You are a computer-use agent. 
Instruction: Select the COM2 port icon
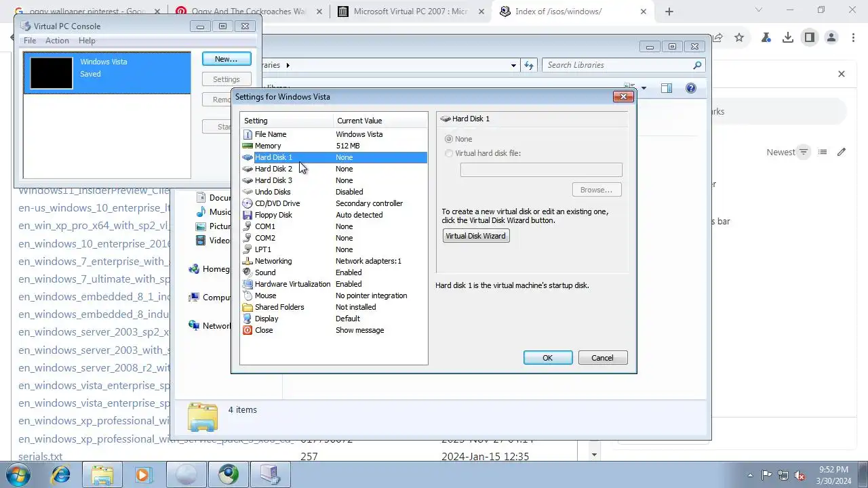click(248, 238)
